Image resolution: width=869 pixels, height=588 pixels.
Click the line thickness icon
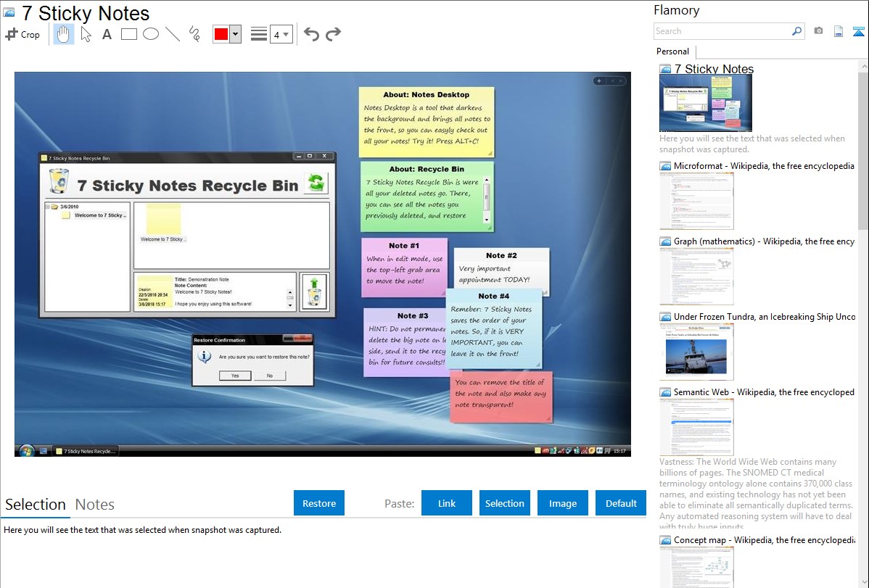pyautogui.click(x=258, y=34)
